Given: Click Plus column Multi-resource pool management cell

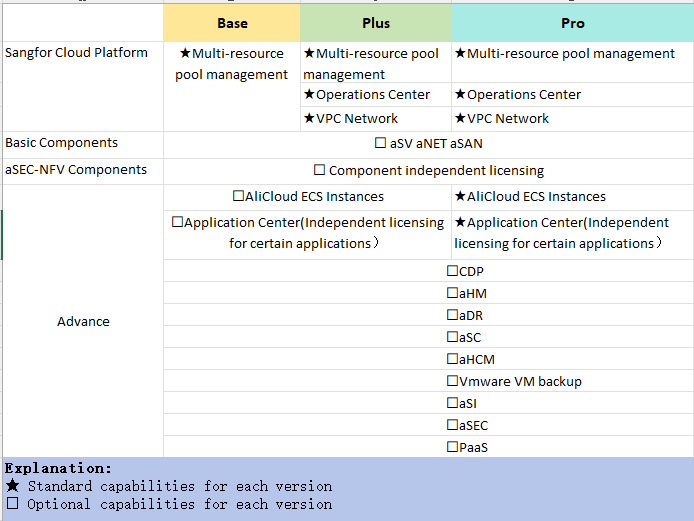Looking at the screenshot, I should 376,62.
